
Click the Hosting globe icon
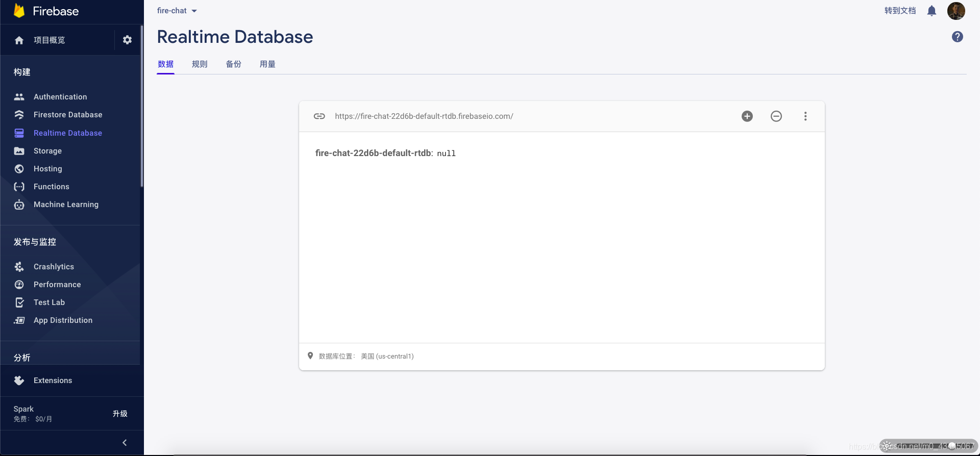click(x=19, y=169)
